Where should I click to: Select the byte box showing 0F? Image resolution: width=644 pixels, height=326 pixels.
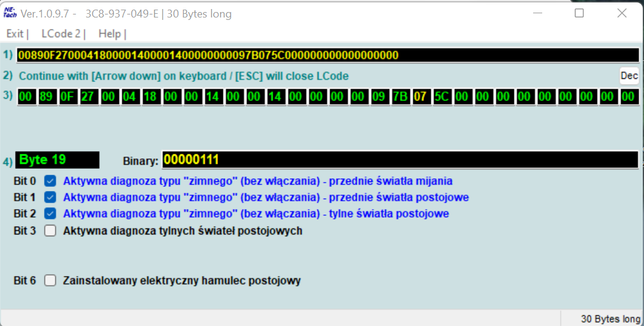pos(67,97)
